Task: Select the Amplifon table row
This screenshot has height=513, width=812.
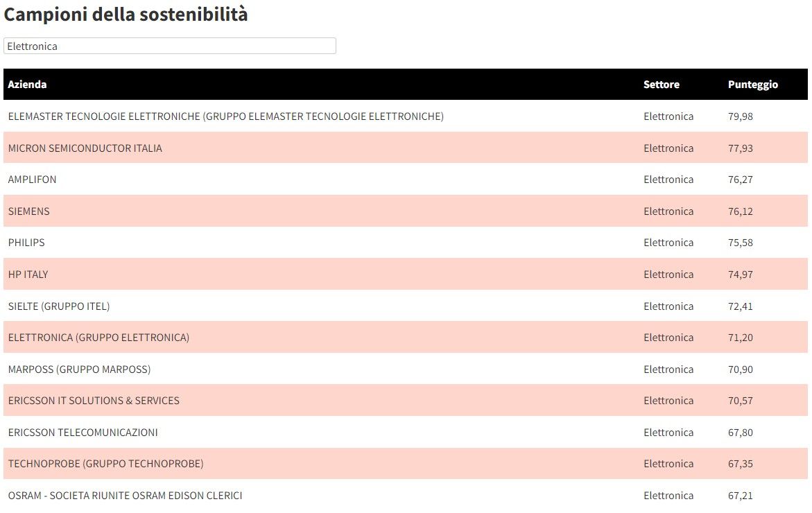Action: pos(33,180)
